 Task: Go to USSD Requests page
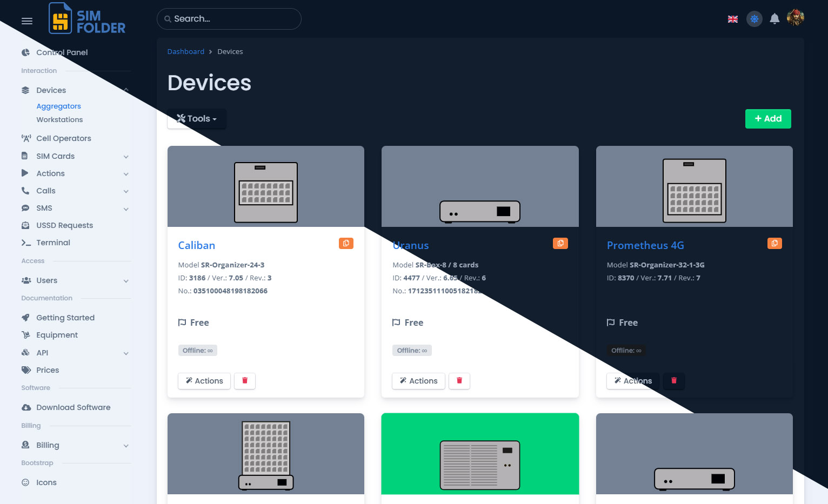tap(64, 225)
